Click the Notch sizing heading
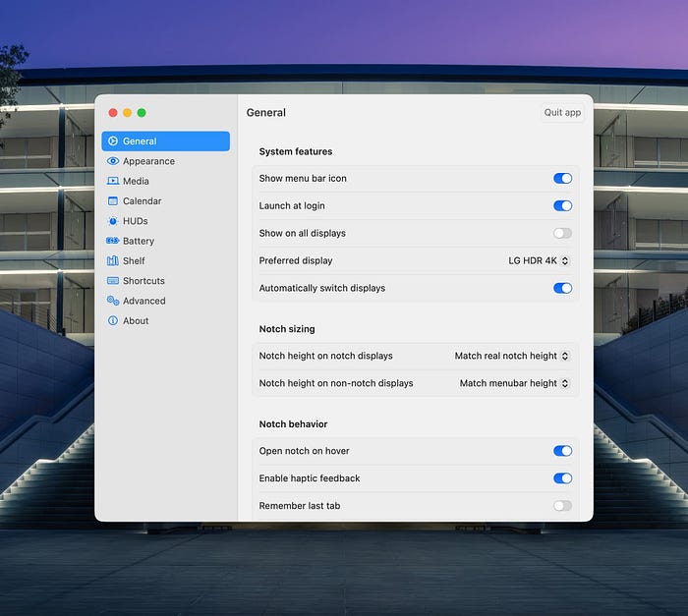Screen dimensions: 688x616 287,329
